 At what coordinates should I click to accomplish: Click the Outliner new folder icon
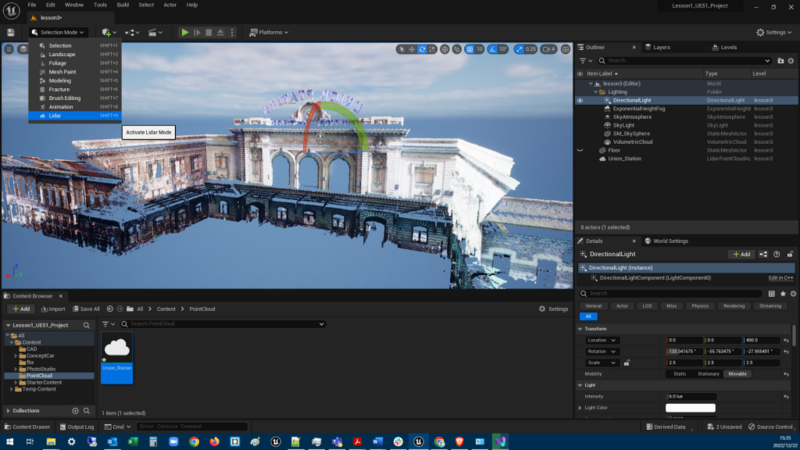tap(780, 61)
